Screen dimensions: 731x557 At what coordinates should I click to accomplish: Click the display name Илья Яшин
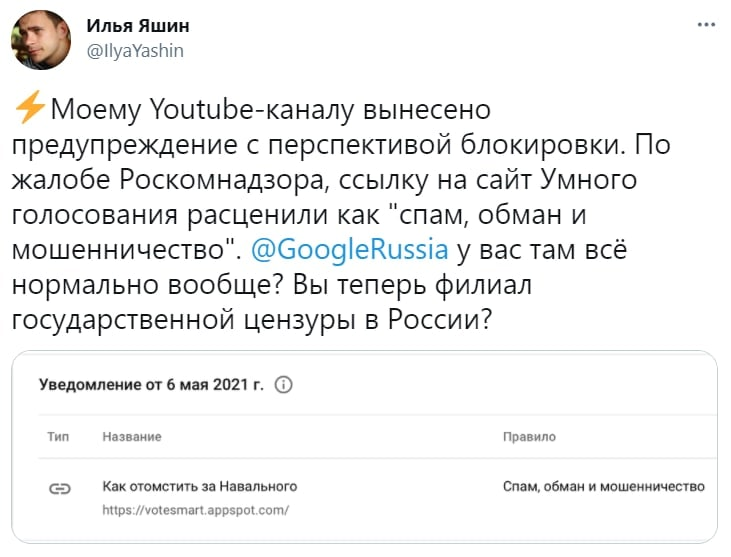coord(138,26)
